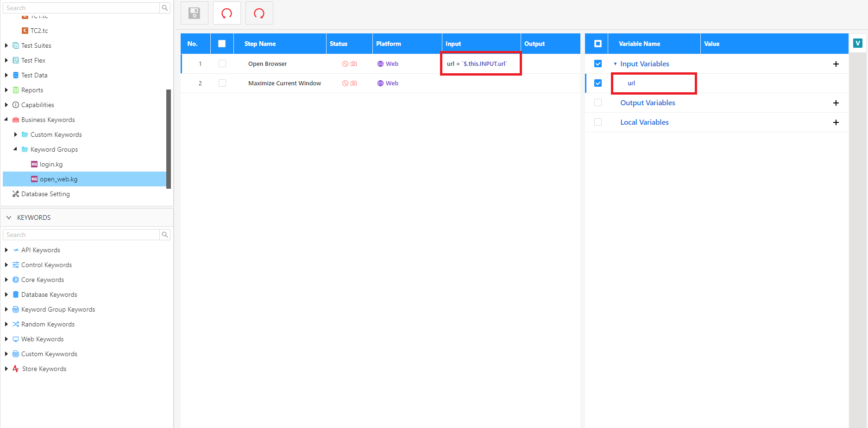This screenshot has height=428, width=868.
Task: Collapse the Keyword Groups folder
Action: [16, 149]
